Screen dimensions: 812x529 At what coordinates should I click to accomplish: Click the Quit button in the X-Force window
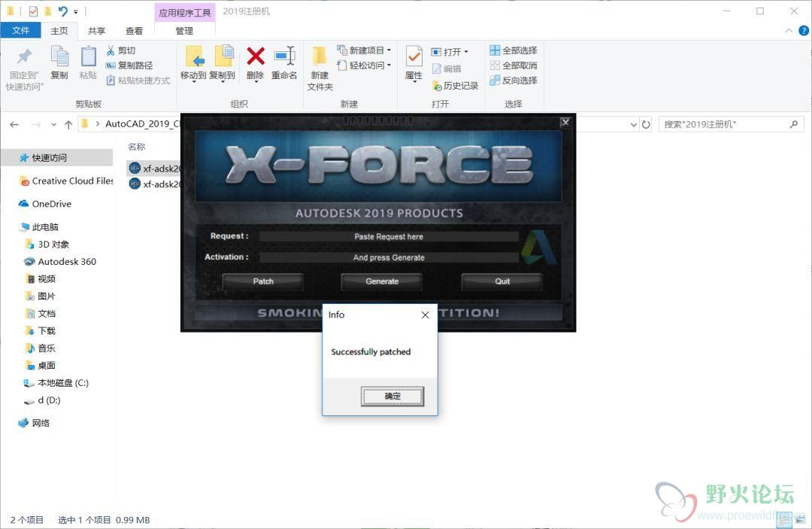pyautogui.click(x=501, y=281)
